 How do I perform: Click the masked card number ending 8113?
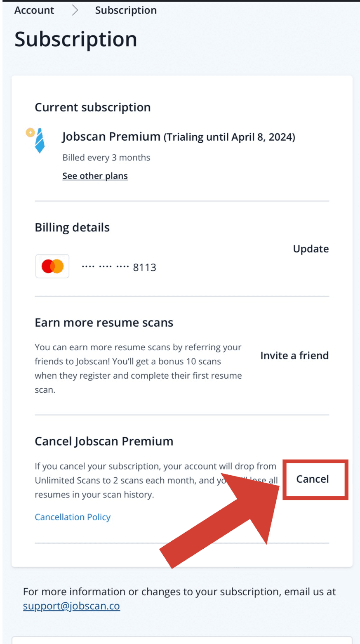click(119, 267)
